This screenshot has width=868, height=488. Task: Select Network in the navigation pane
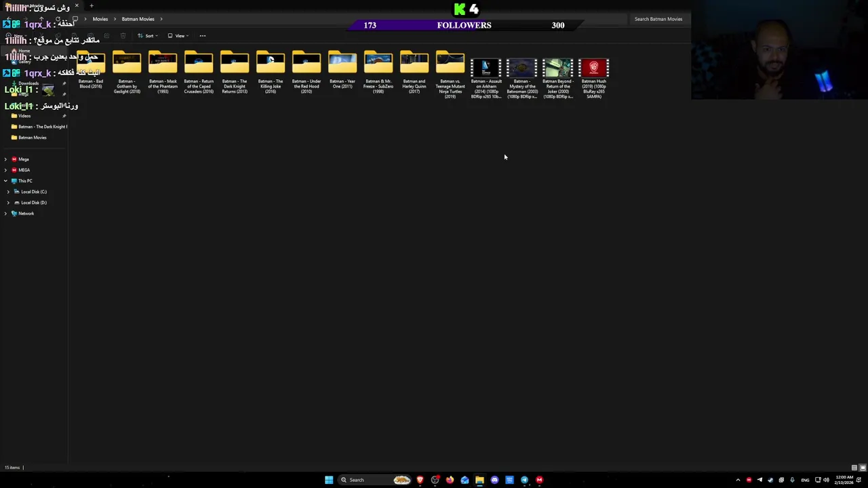(x=26, y=213)
